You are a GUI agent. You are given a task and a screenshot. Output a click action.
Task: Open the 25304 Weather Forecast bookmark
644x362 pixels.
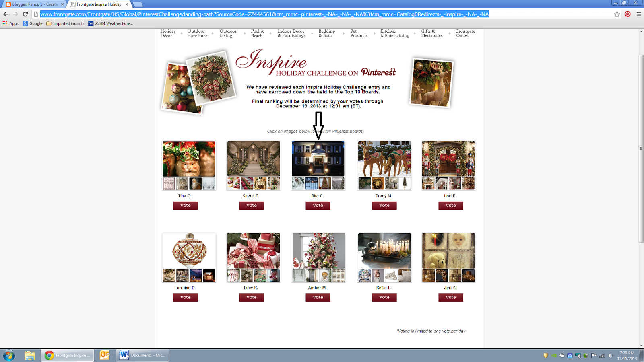(x=111, y=23)
